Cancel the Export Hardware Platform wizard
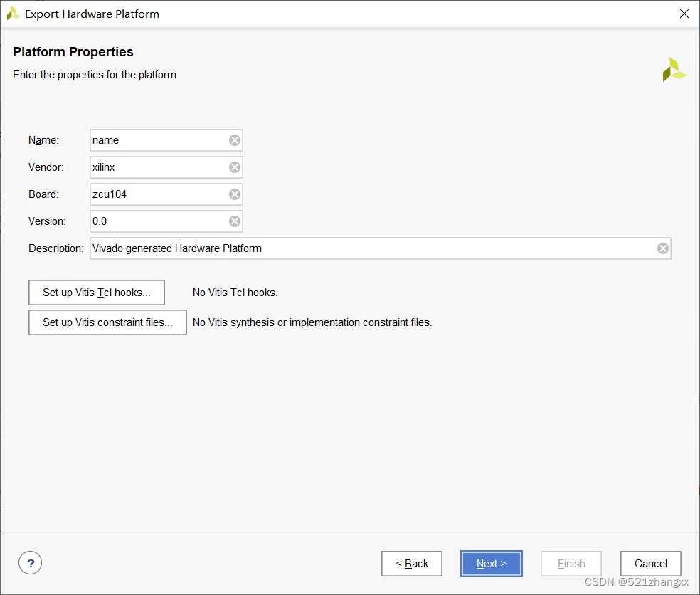The height and width of the screenshot is (595, 700). coord(650,563)
